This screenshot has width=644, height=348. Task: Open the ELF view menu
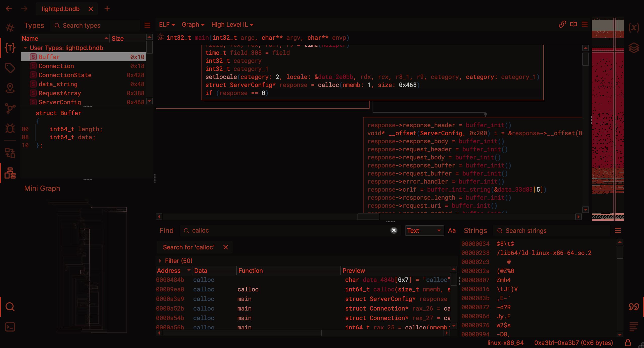pos(167,25)
